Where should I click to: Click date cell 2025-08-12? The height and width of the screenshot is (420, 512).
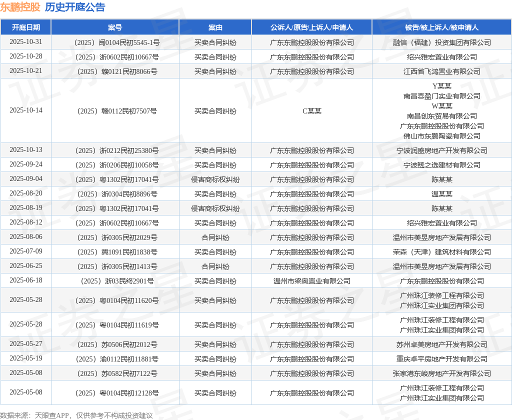point(26,222)
